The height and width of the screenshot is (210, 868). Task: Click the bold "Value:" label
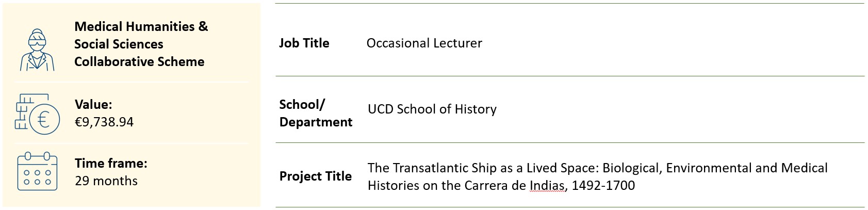pos(93,104)
